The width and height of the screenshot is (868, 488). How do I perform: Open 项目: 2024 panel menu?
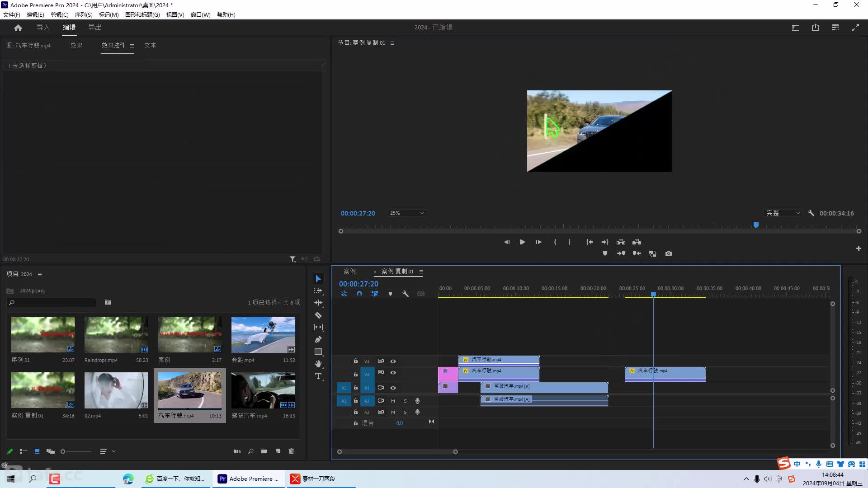click(40, 274)
